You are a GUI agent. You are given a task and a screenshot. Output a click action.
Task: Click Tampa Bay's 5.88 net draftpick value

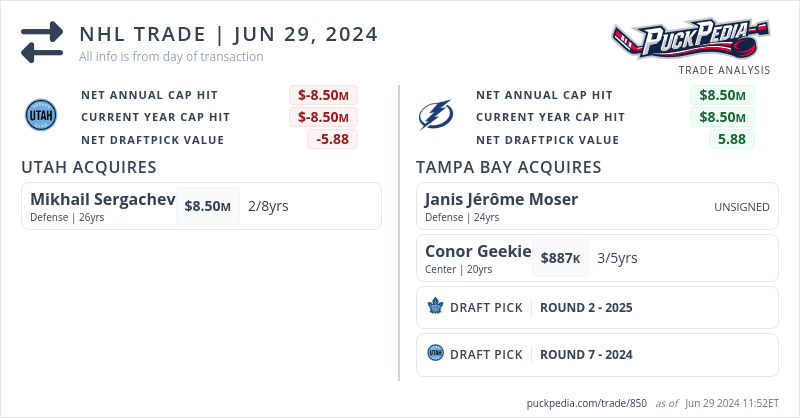point(731,139)
